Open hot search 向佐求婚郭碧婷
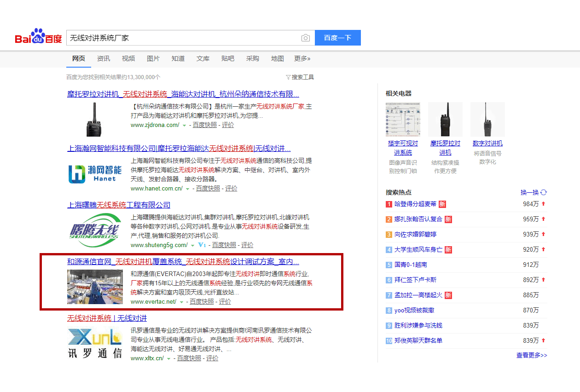Image resolution: width=580 pixels, height=392 pixels. click(x=415, y=234)
